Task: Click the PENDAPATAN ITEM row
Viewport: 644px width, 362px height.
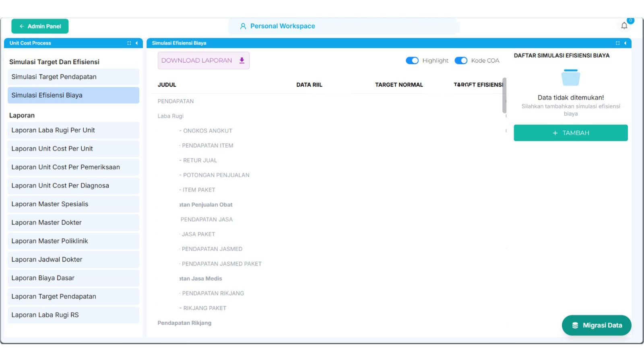Action: [328, 146]
